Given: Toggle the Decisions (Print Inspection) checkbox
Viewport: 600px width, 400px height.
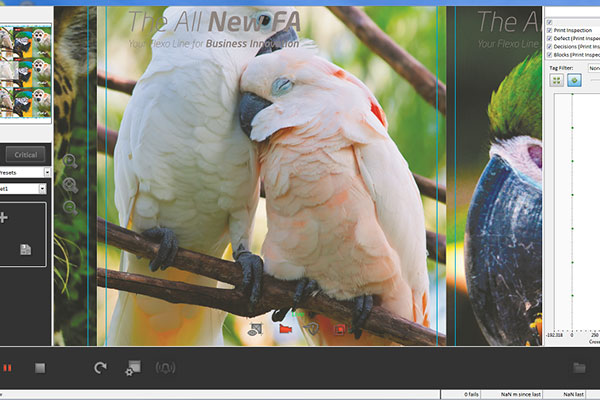Looking at the screenshot, I should point(549,46).
